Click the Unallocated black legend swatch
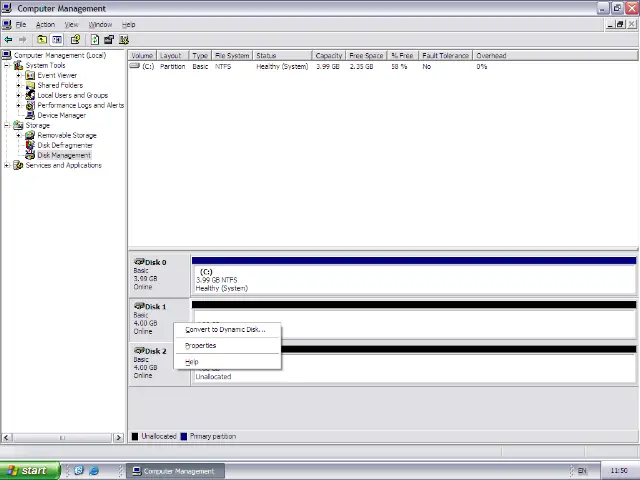The width and height of the screenshot is (640, 480). (x=135, y=436)
